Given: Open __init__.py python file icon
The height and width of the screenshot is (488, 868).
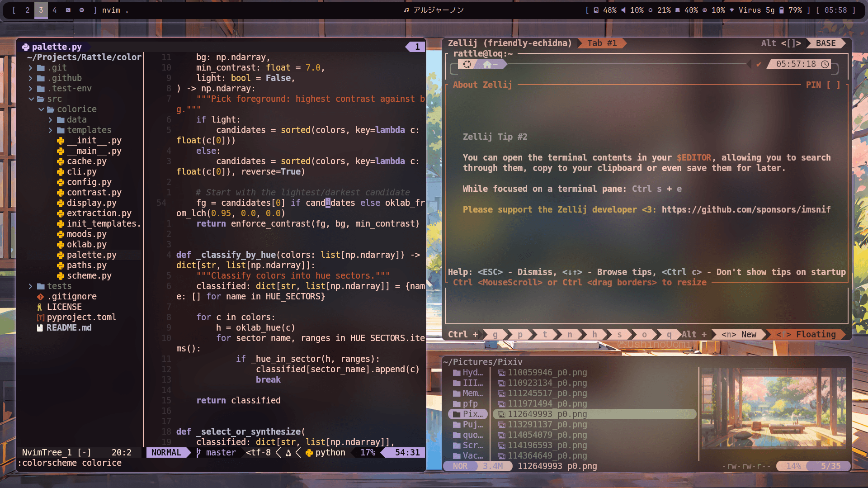Looking at the screenshot, I should pos(60,140).
